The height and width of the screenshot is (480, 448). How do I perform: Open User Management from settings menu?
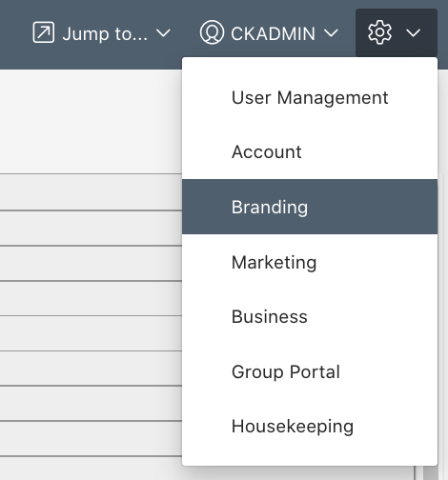(310, 97)
